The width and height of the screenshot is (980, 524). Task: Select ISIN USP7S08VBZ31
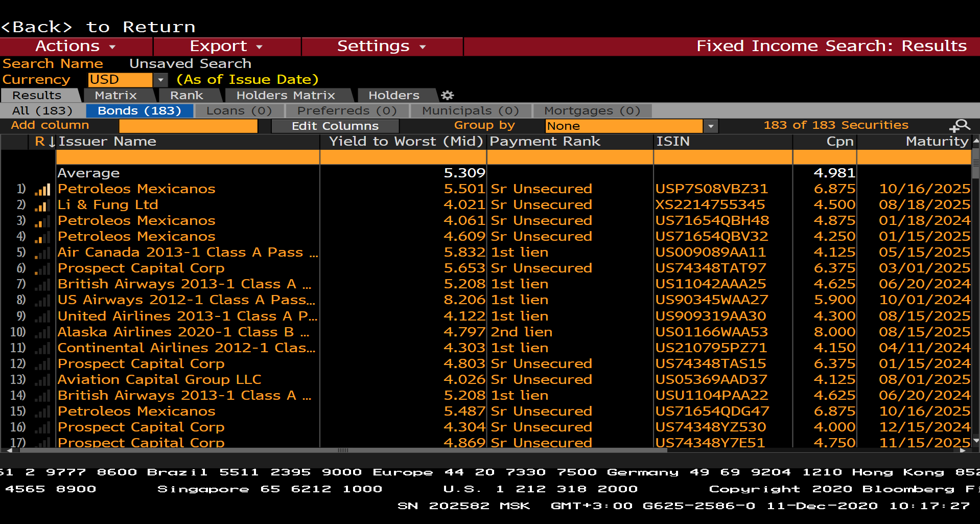712,189
